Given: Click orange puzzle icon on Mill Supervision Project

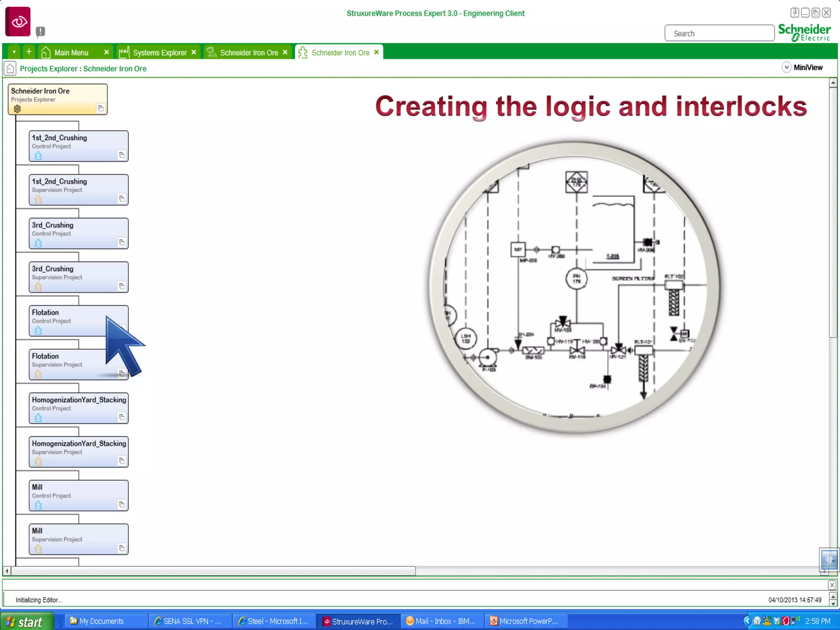Looking at the screenshot, I should [x=38, y=549].
